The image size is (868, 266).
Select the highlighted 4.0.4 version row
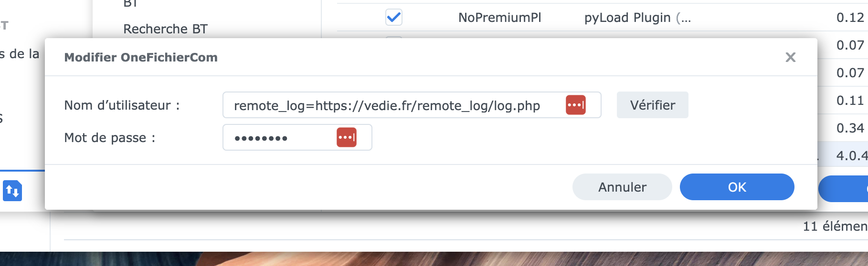843,155
